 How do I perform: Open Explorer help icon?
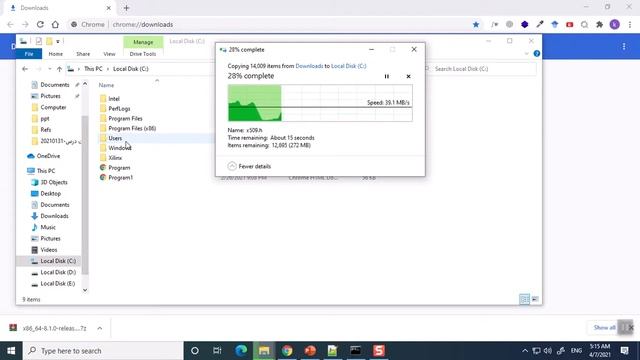pos(537,53)
